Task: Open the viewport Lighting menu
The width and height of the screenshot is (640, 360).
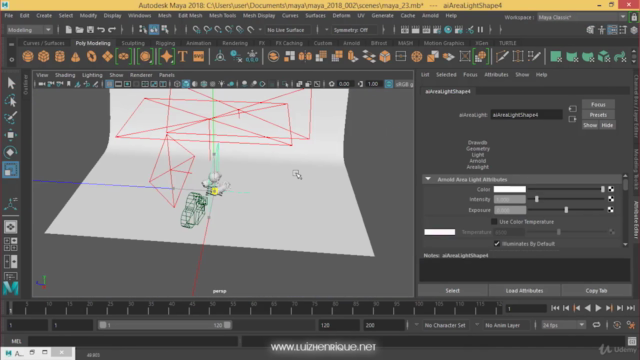Action: point(92,75)
